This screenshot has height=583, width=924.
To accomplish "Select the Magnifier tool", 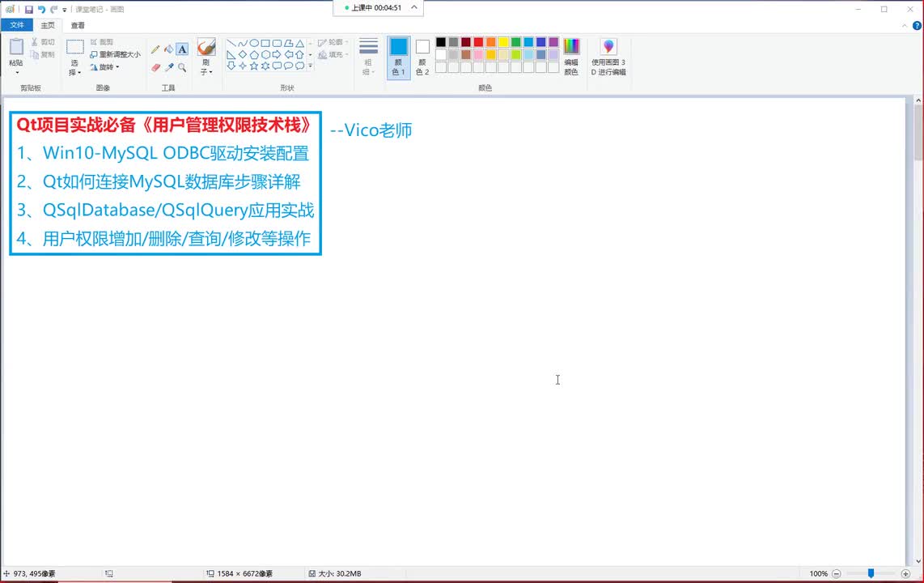I will point(182,67).
